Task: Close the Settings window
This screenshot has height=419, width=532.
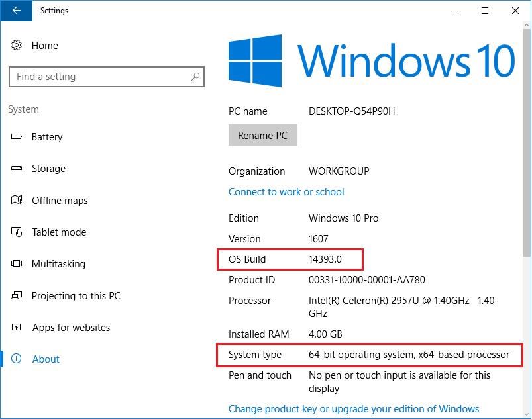Action: coord(515,11)
